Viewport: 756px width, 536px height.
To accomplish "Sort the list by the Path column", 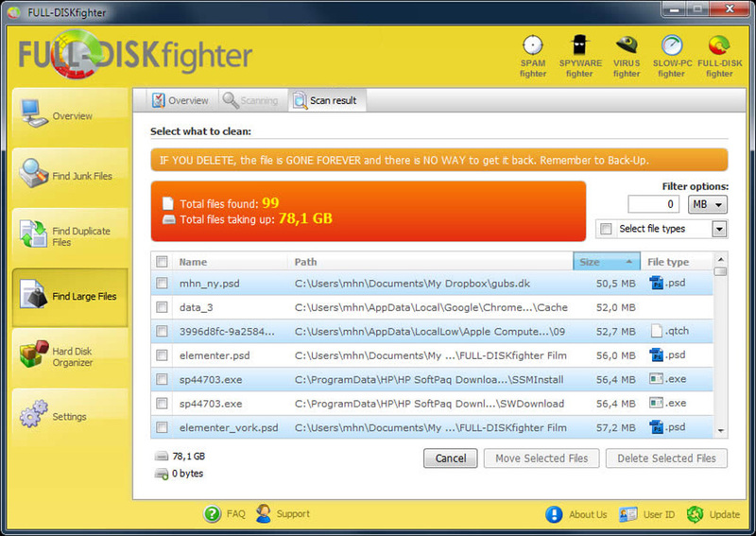I will point(431,262).
